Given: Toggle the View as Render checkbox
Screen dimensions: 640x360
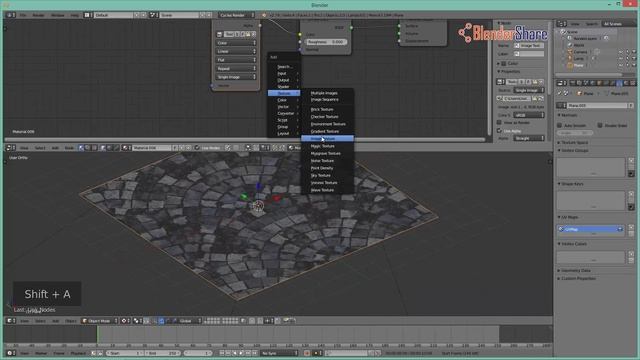Looking at the screenshot, I should pyautogui.click(x=499, y=122).
